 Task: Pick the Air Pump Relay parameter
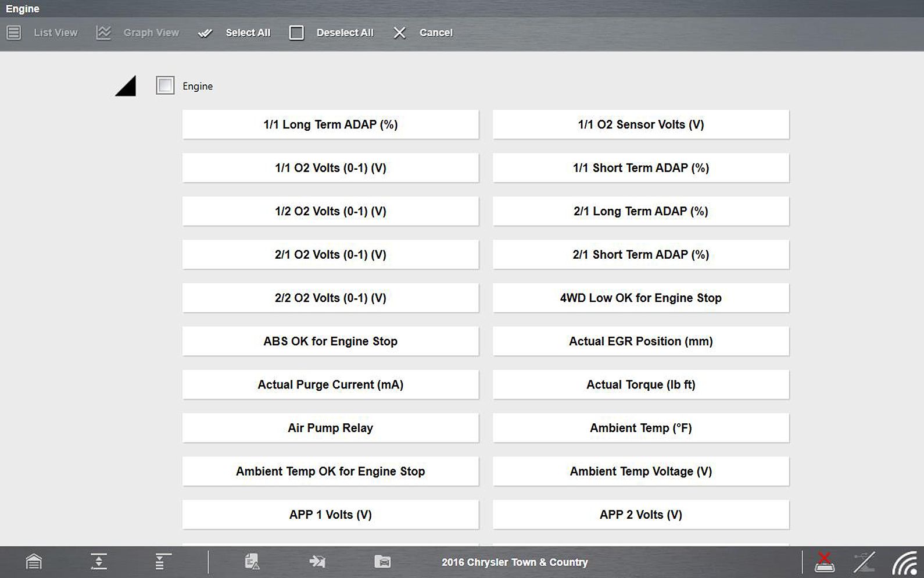pyautogui.click(x=330, y=428)
